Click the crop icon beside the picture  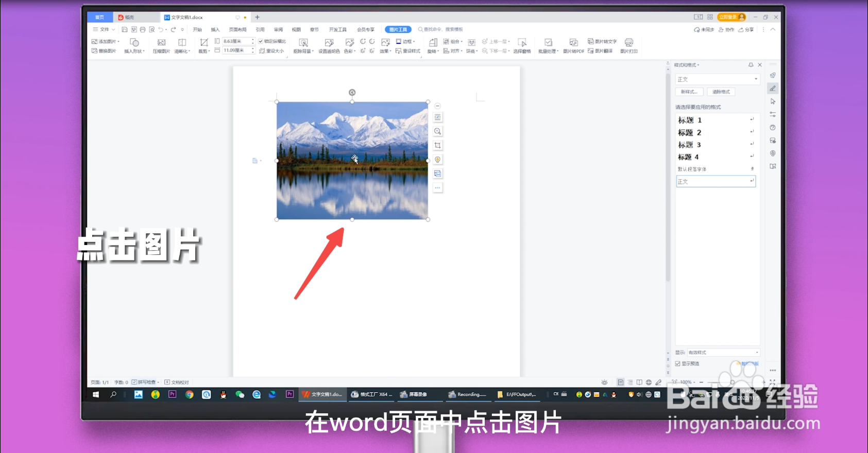tap(437, 145)
